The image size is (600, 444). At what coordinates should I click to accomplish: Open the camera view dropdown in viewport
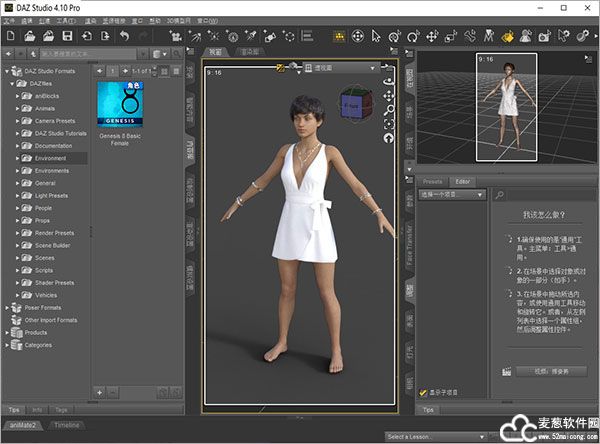click(340, 68)
